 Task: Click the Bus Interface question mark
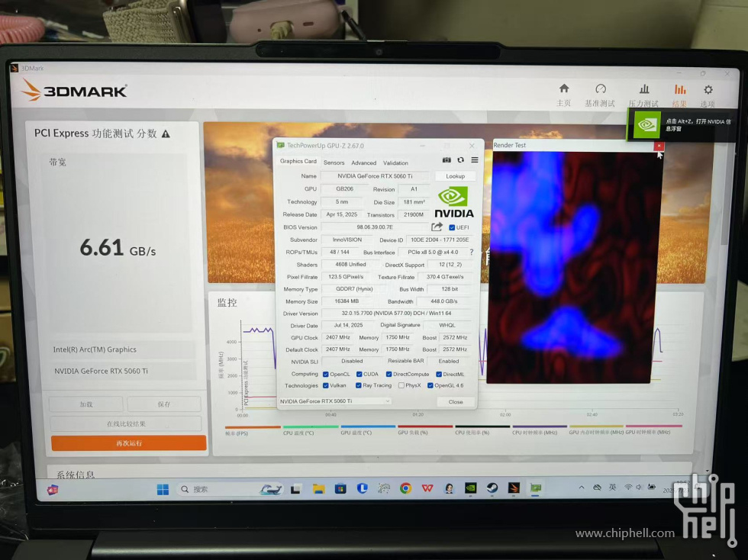tap(472, 252)
